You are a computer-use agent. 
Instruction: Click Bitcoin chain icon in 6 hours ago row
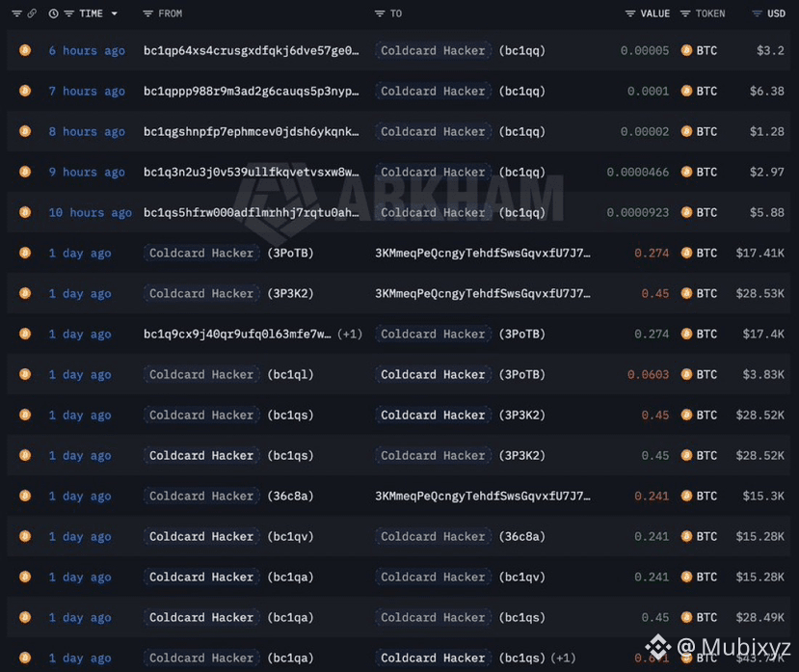point(25,50)
